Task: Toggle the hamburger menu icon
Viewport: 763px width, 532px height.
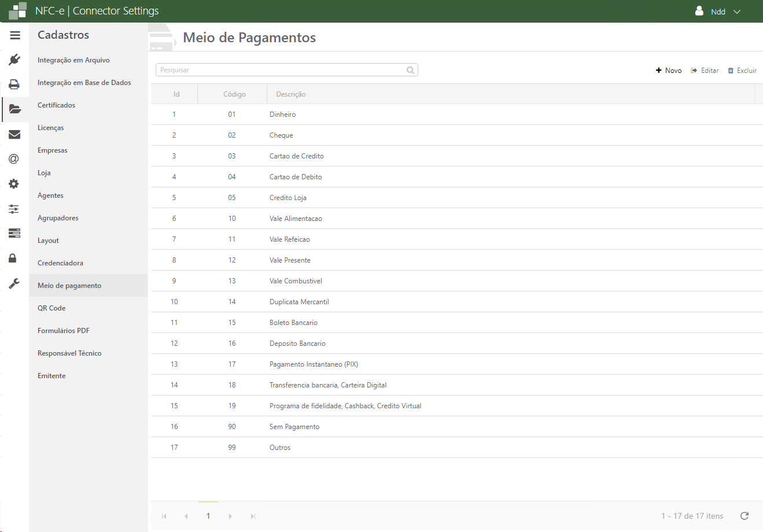Action: pos(15,35)
